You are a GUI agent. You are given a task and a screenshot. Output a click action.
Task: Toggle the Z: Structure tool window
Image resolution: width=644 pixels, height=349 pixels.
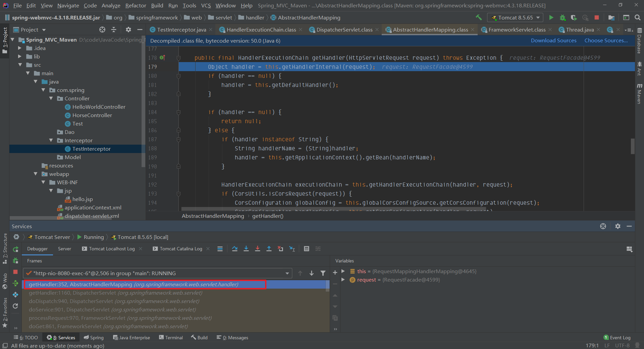click(x=5, y=248)
